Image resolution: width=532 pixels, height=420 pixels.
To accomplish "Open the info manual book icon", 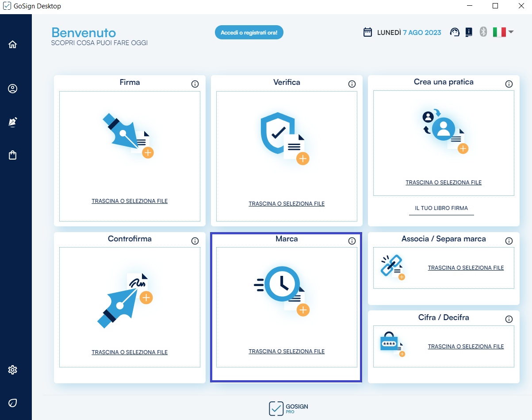I will click(469, 32).
